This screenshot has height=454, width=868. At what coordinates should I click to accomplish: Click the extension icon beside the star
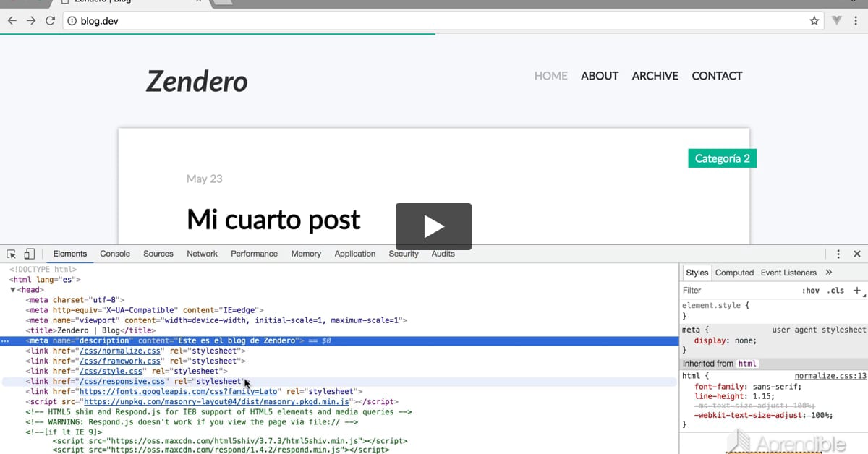click(x=837, y=21)
